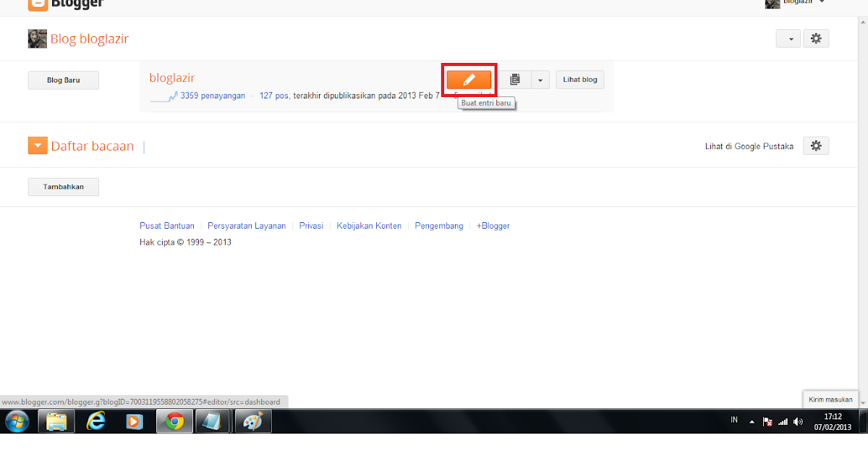Open the Windows Start button
Viewport: 868px width, 456px height.
point(16,421)
